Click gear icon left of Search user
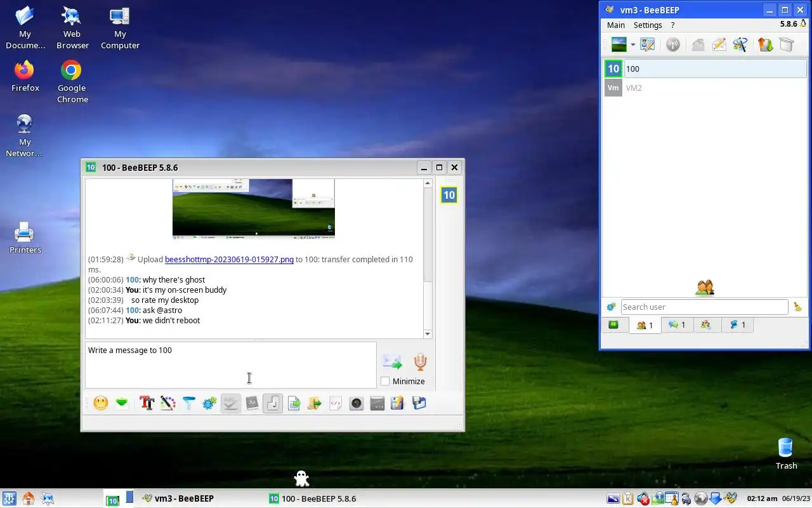This screenshot has height=508, width=812. (612, 307)
